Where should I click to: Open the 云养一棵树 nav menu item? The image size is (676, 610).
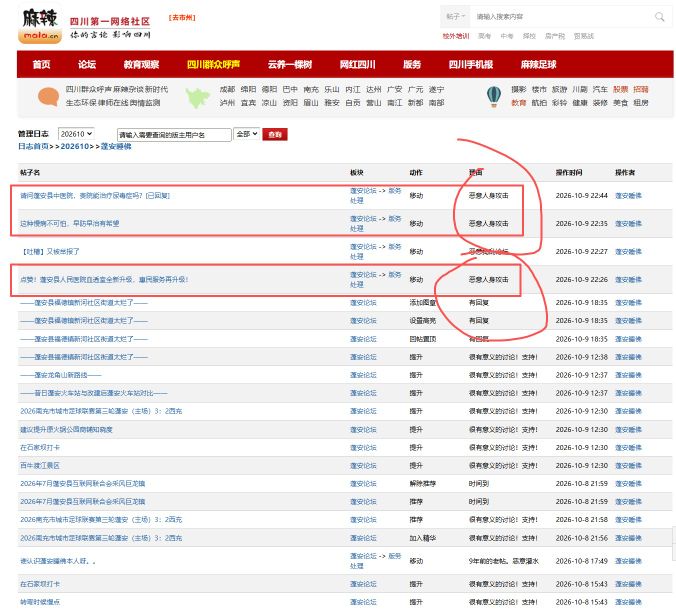click(290, 65)
